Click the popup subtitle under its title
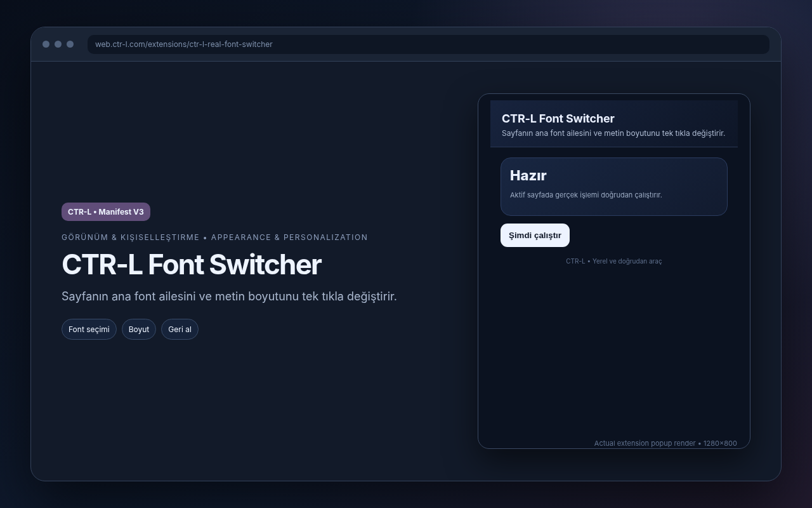The image size is (812, 508). click(x=613, y=133)
